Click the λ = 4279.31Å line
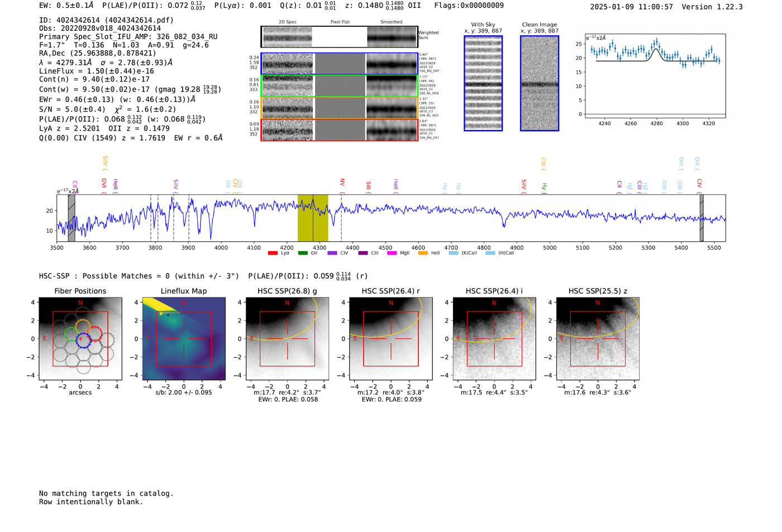Viewport: 782px width, 532px height. pos(106,63)
